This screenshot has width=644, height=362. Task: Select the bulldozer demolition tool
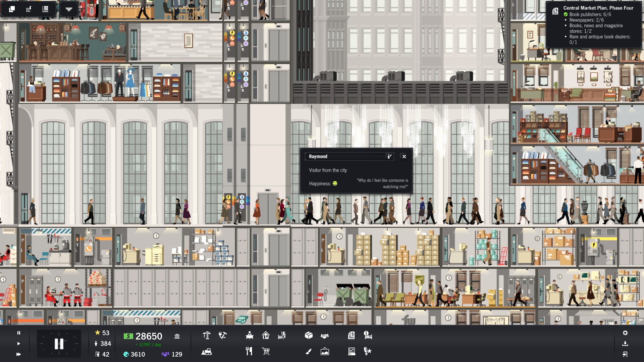pyautogui.click(x=207, y=351)
